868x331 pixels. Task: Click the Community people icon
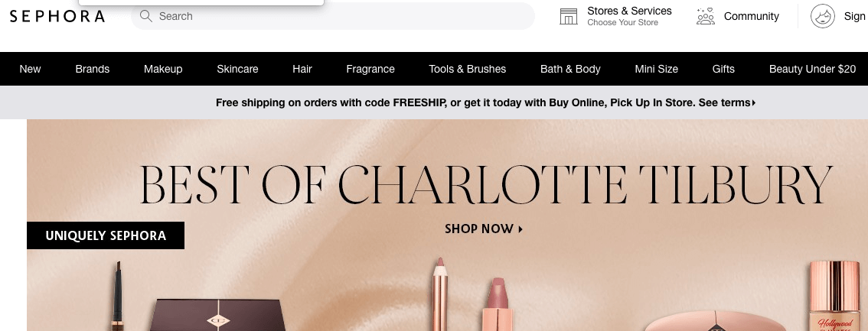click(705, 17)
